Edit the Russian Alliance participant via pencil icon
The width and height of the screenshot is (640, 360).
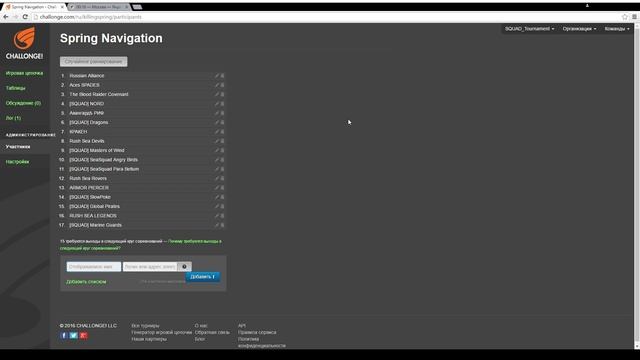[x=217, y=76]
